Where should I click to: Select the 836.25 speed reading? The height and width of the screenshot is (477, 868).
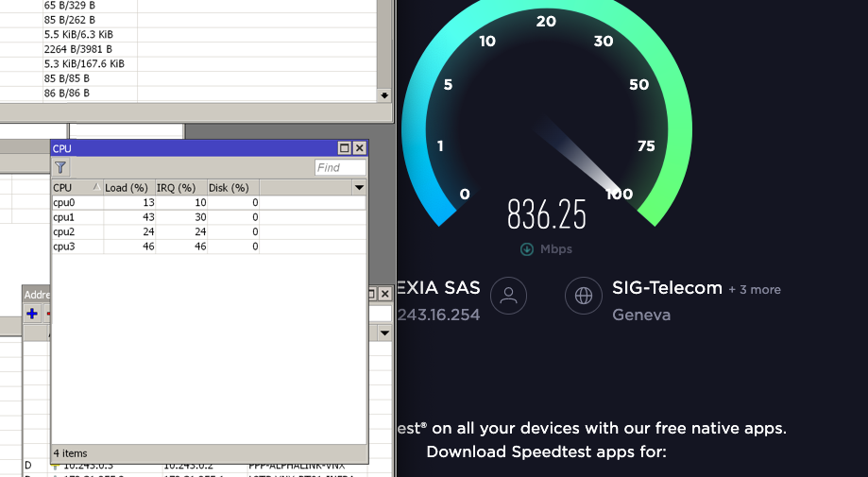click(546, 214)
